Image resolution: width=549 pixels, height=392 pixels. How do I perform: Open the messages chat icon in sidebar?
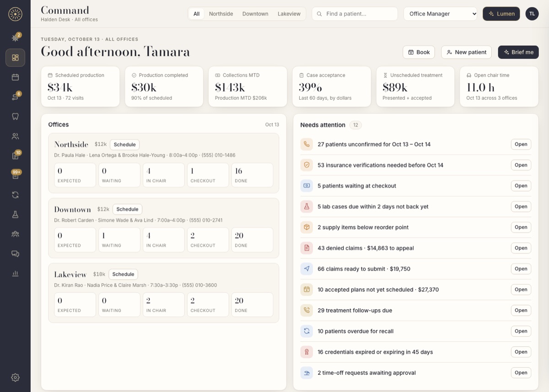point(15,253)
